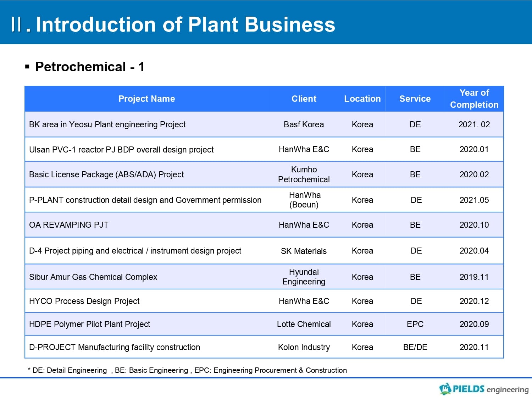This screenshot has height=399, width=532.
Task: Click the 'Project Name' column header
Action: [x=146, y=99]
